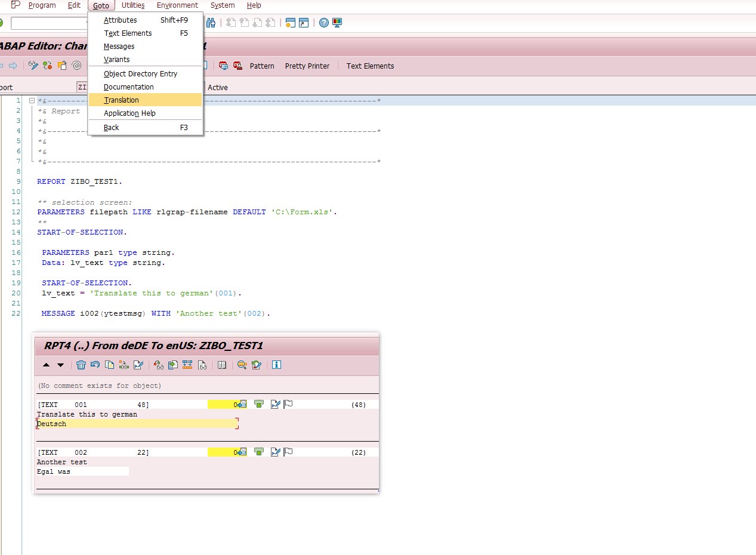Click the stop-sign breakpoint icon beside Pattern

[x=237, y=66]
